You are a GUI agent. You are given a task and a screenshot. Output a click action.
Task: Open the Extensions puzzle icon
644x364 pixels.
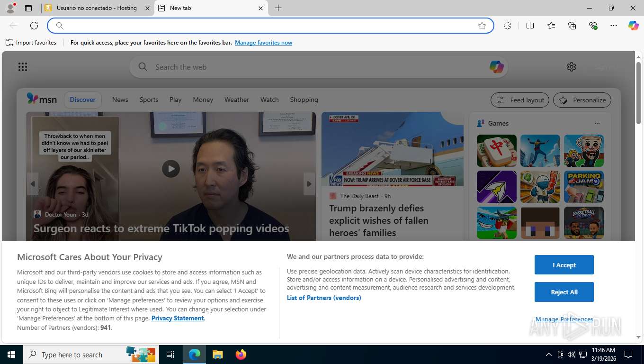508,26
